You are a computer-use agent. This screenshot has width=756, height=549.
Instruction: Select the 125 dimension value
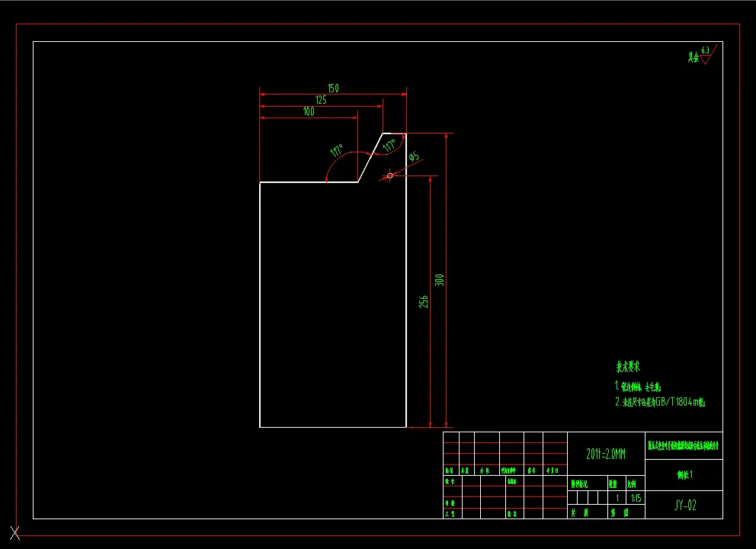(x=321, y=100)
